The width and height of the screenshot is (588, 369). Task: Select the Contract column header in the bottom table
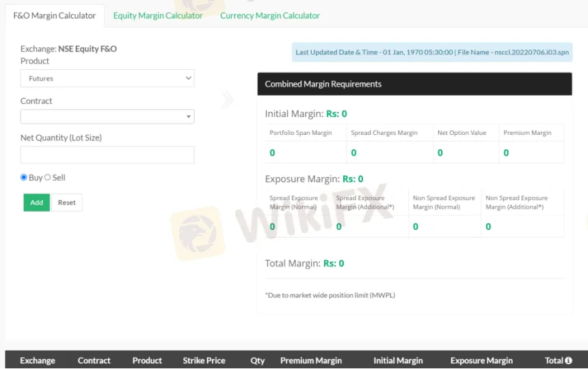click(94, 360)
